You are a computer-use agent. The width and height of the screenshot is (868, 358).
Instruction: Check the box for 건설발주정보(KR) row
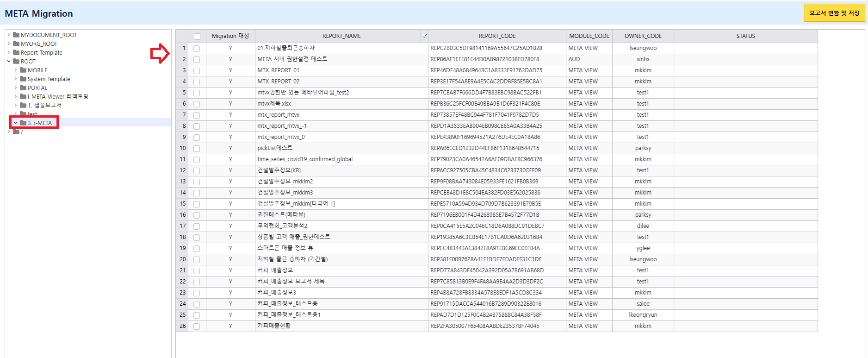click(x=197, y=170)
